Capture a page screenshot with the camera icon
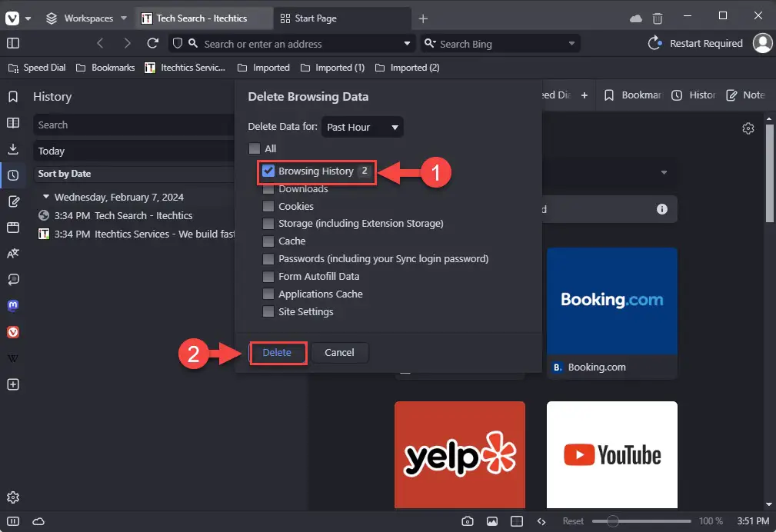Screen dimensions: 776x532 click(x=467, y=520)
